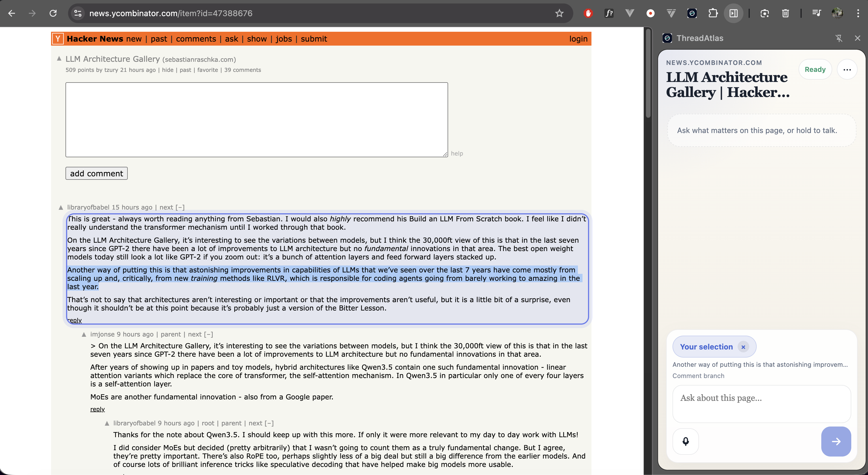Upvote imjonse's comment
The height and width of the screenshot is (475, 868).
point(84,334)
